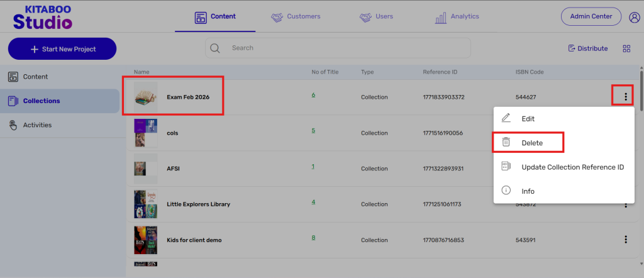Screen dimensions: 644x278
Task: Open Info from the context menu
Action: click(528, 191)
